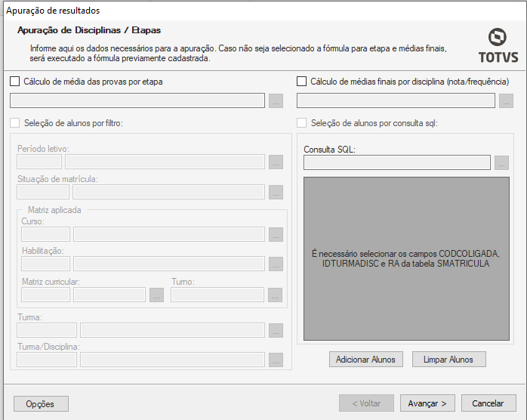527x420 pixels.
Task: Browse Consulta SQL lookup button
Action: [501, 162]
